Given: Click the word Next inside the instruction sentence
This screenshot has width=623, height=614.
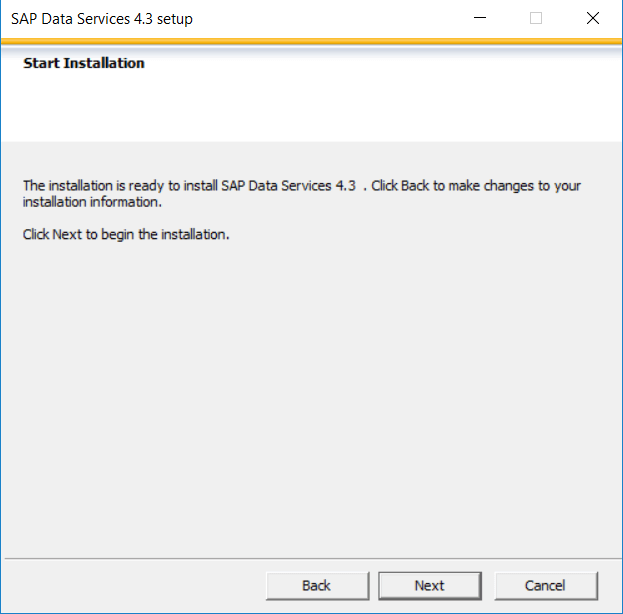Looking at the screenshot, I should click(x=67, y=234).
